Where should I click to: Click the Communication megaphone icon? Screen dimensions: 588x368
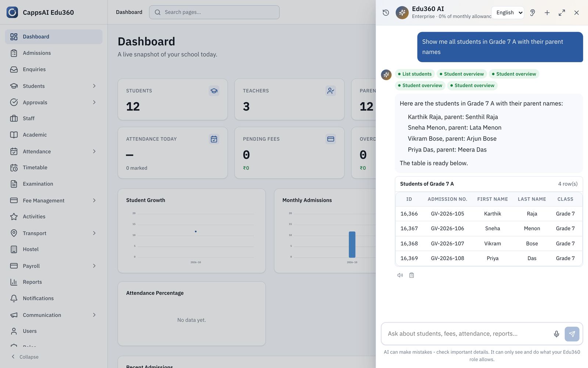coord(14,315)
